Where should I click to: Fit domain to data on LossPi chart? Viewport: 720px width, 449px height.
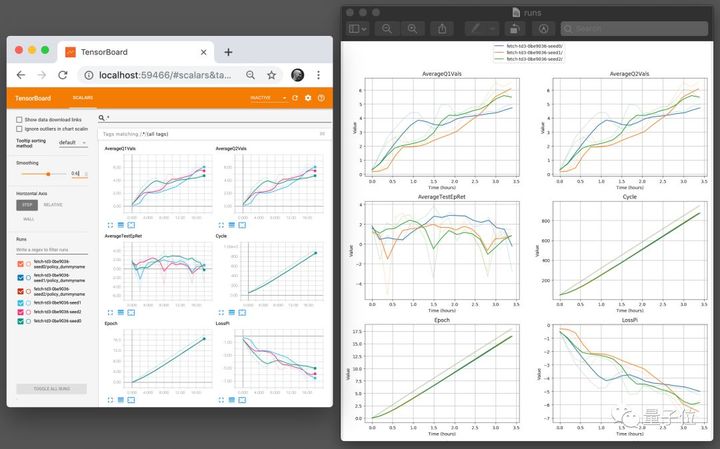point(242,400)
